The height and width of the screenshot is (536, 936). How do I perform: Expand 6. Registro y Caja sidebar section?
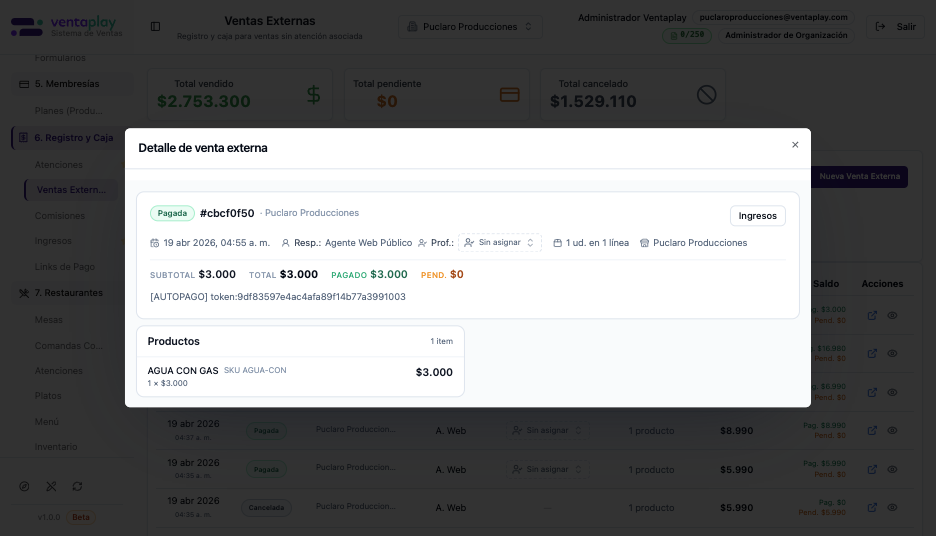click(x=73, y=138)
